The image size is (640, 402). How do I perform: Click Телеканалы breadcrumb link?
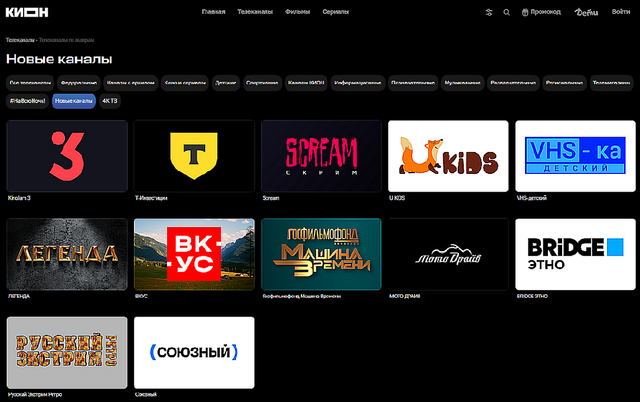pyautogui.click(x=20, y=40)
